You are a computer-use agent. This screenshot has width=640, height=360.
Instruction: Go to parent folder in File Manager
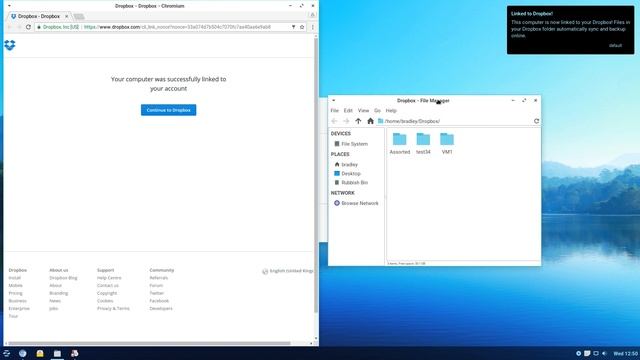pos(358,121)
